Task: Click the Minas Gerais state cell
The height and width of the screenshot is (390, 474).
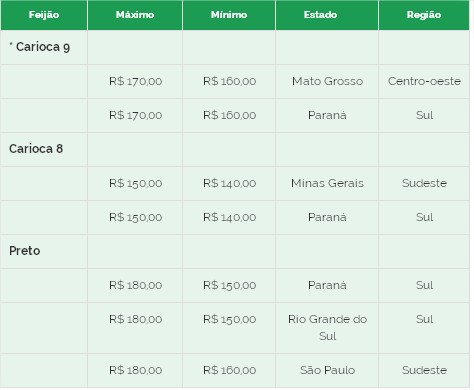Action: coord(327,183)
